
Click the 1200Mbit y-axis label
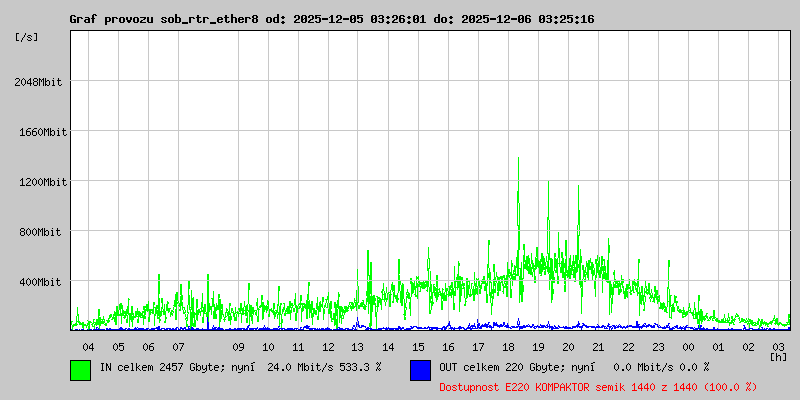(40, 182)
